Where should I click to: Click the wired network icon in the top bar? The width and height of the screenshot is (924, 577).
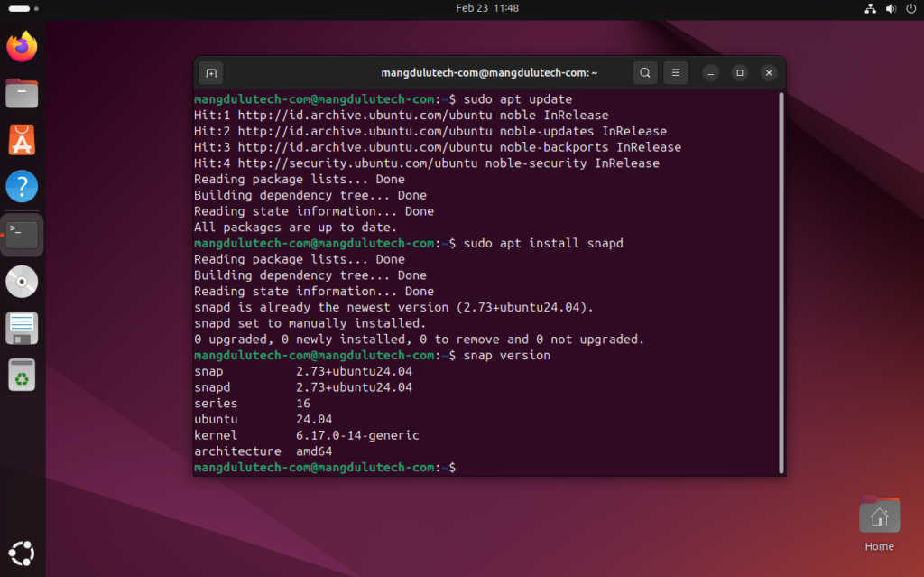[869, 8]
